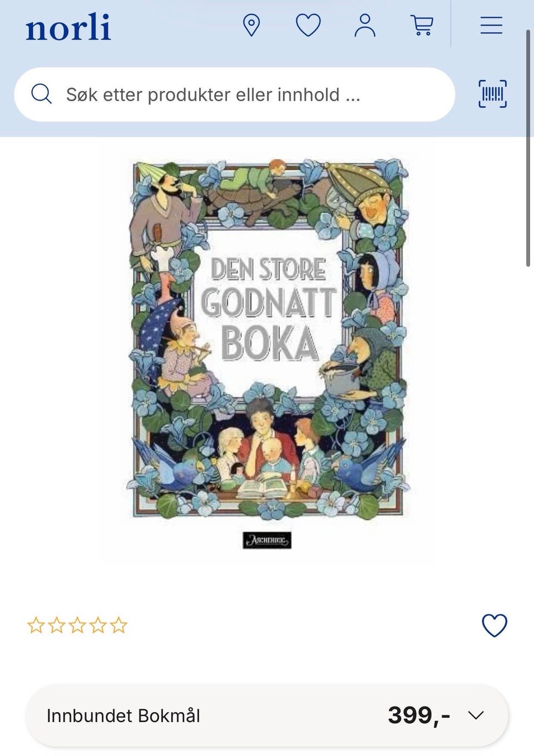Rate the book one star

coord(36,625)
